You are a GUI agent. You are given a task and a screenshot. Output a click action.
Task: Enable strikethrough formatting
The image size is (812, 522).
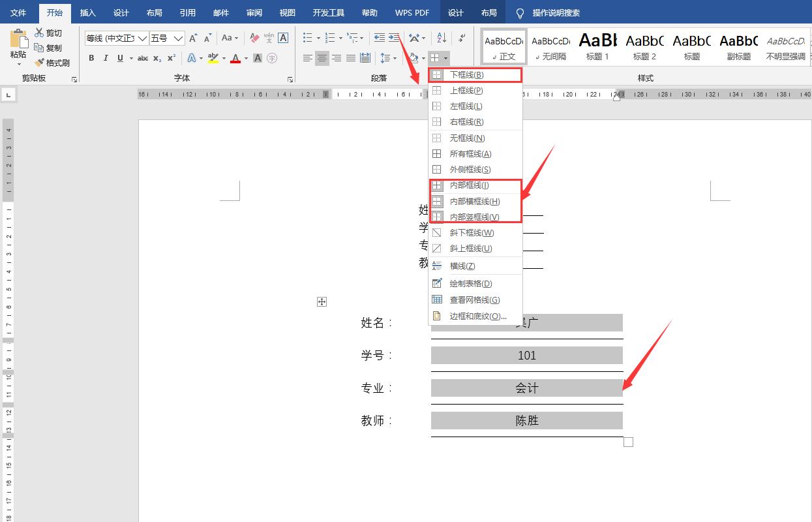pos(143,58)
